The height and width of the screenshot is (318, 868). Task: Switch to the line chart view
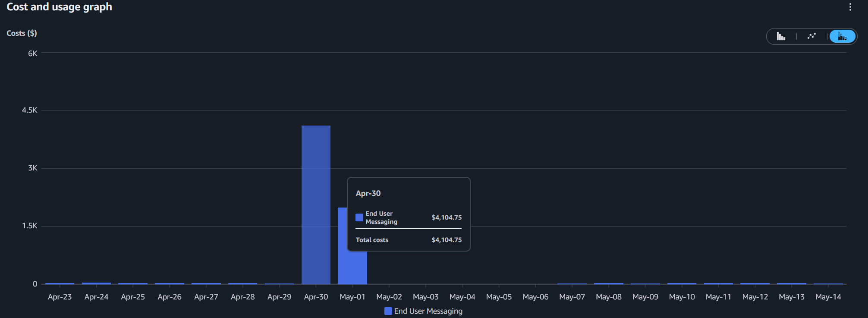coord(811,36)
